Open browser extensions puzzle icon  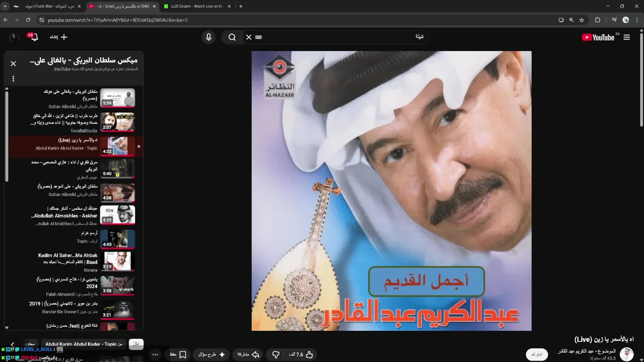pos(598,20)
